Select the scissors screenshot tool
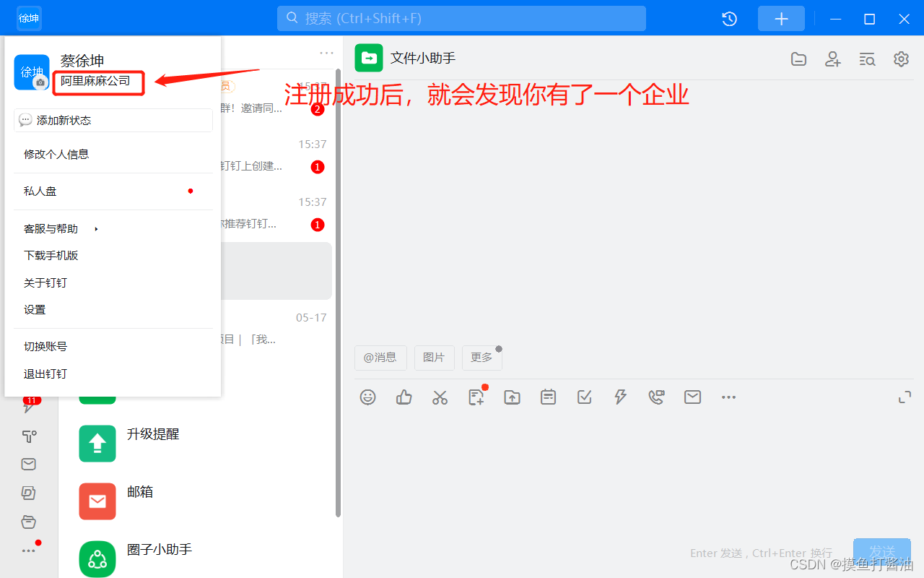This screenshot has height=578, width=924. click(440, 397)
